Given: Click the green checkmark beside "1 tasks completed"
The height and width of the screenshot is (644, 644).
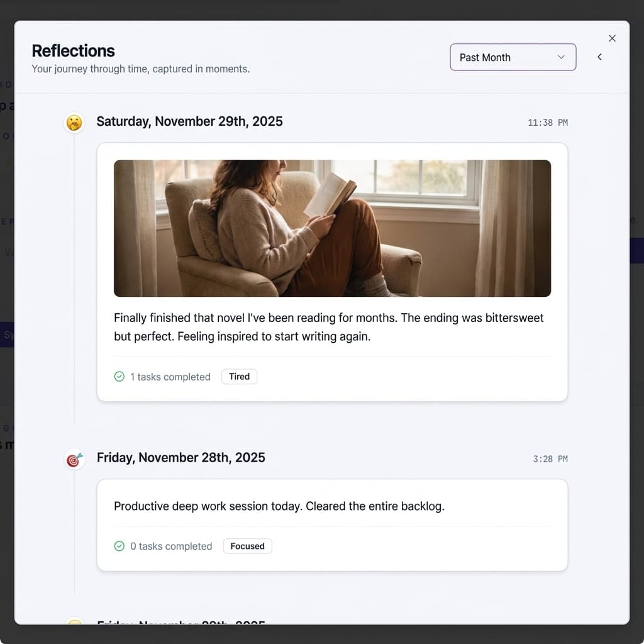Looking at the screenshot, I should [119, 377].
